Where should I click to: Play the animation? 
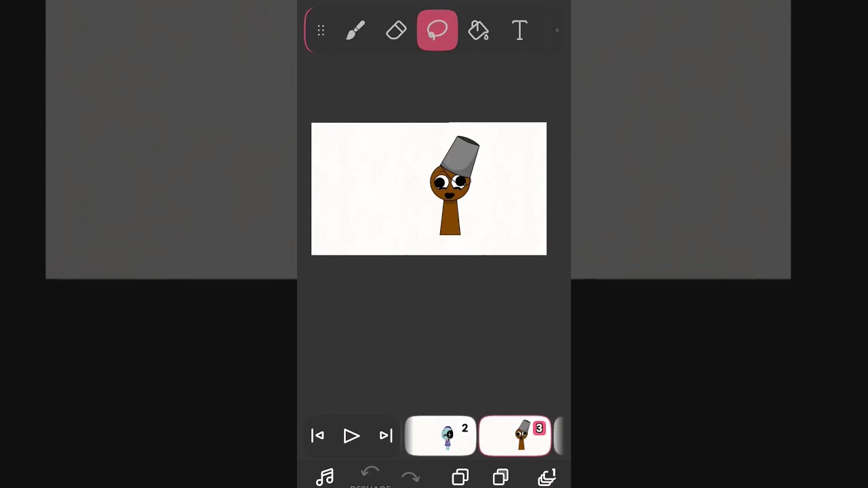351,436
